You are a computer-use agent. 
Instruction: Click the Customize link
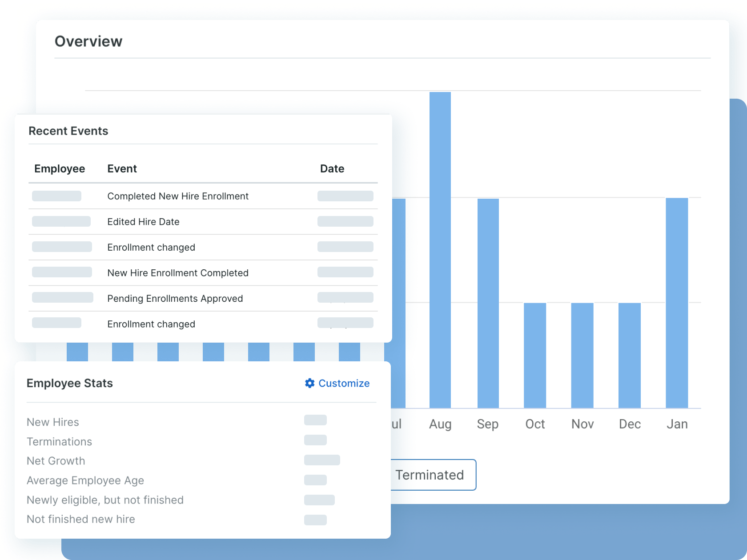point(343,383)
